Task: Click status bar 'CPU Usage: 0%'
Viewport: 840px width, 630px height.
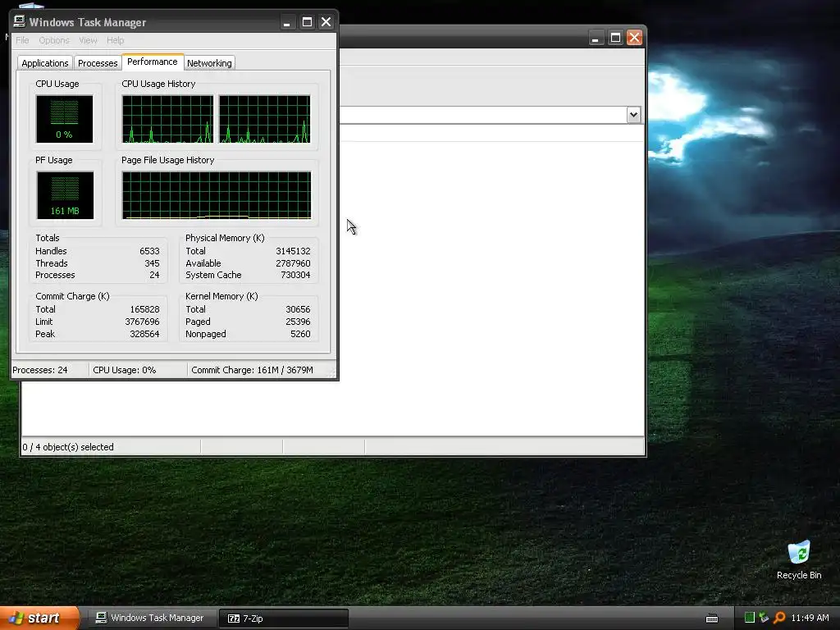Action: coord(125,370)
